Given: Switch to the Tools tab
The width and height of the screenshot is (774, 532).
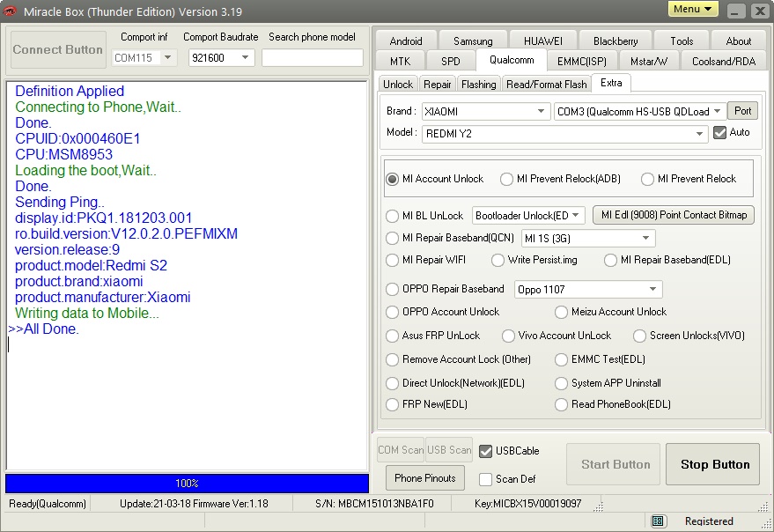Looking at the screenshot, I should [682, 41].
